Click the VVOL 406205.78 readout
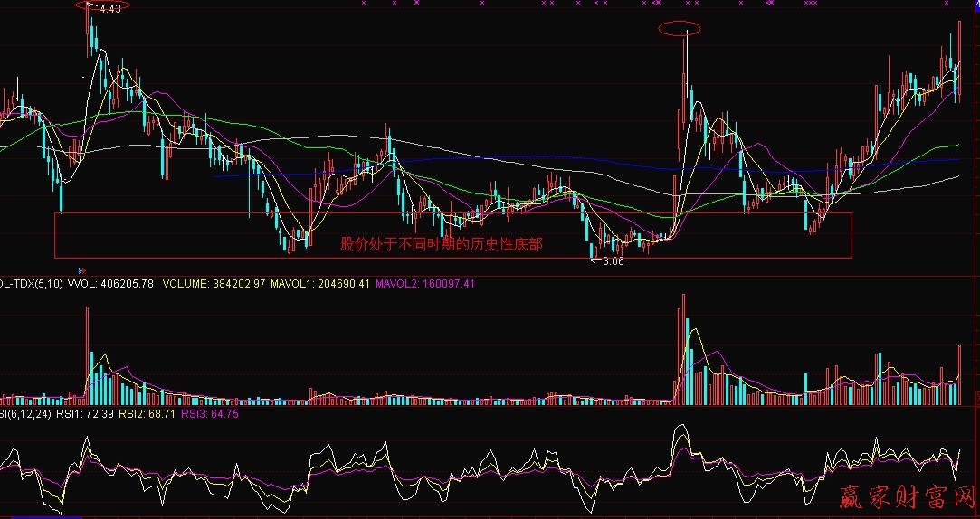Image resolution: width=980 pixels, height=519 pixels. 111,284
